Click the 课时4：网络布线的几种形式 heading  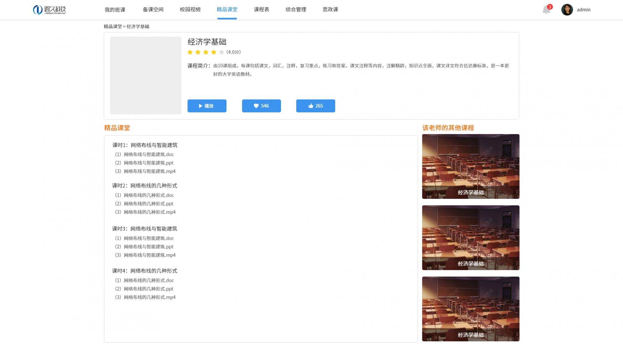click(145, 271)
